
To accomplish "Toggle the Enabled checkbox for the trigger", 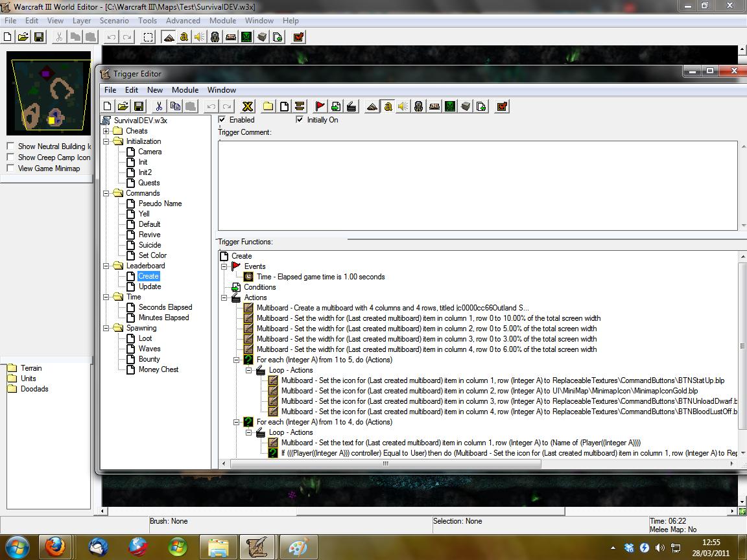I will tap(222, 119).
